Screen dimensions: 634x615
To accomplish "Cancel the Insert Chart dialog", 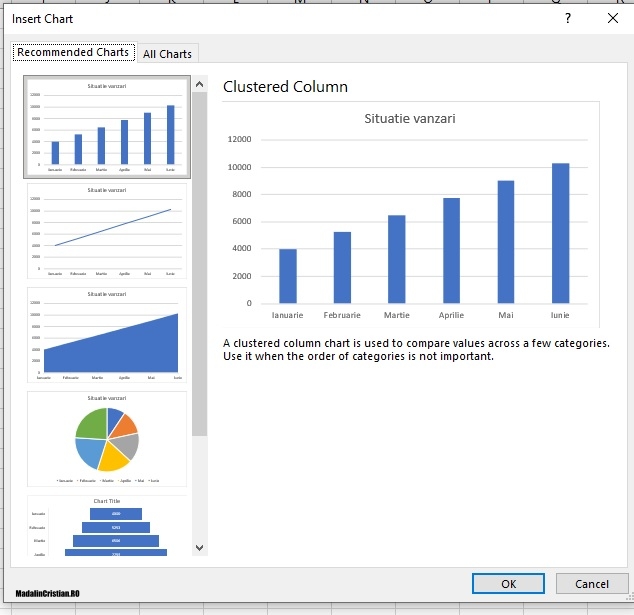I will (x=591, y=584).
